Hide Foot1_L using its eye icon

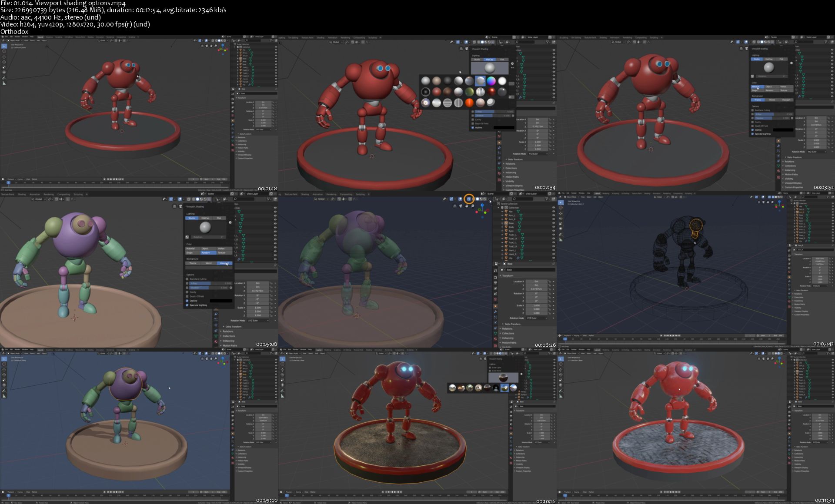click(554, 235)
